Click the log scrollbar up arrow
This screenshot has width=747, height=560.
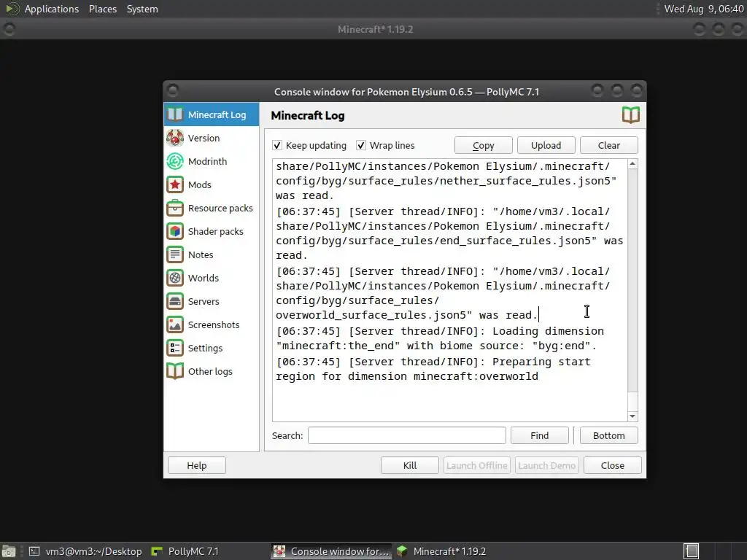(632, 164)
